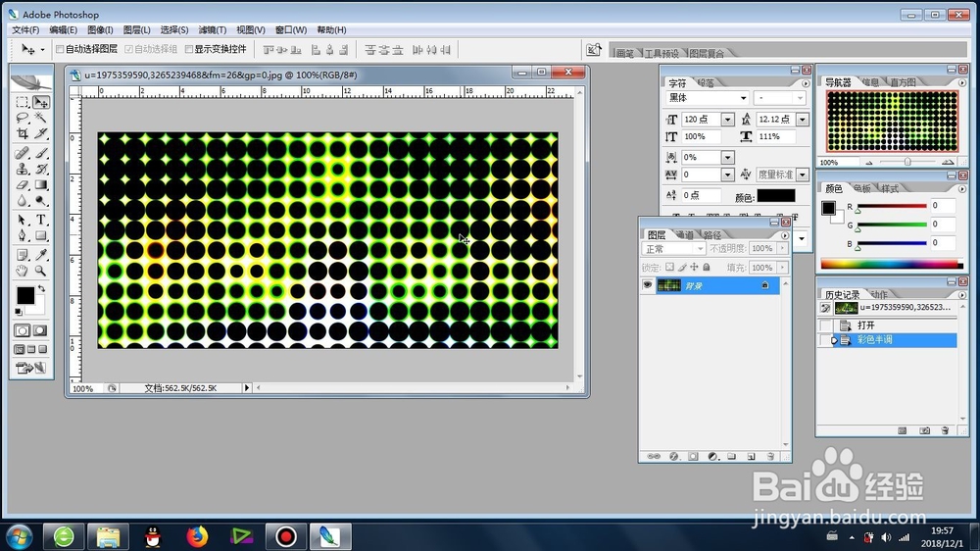
Task: Select the Horizontal Type tool
Action: pos(41,220)
